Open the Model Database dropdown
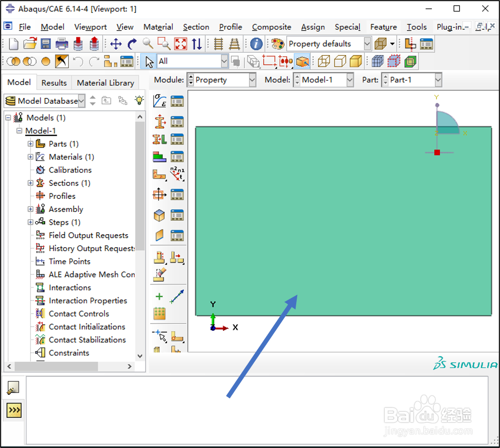Image resolution: width=500 pixels, height=448 pixels. click(45, 101)
